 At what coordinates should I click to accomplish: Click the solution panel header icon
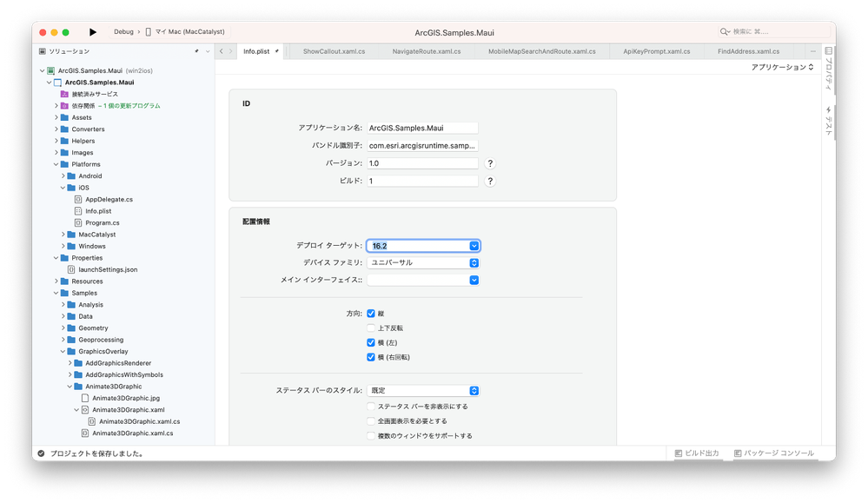[x=42, y=51]
